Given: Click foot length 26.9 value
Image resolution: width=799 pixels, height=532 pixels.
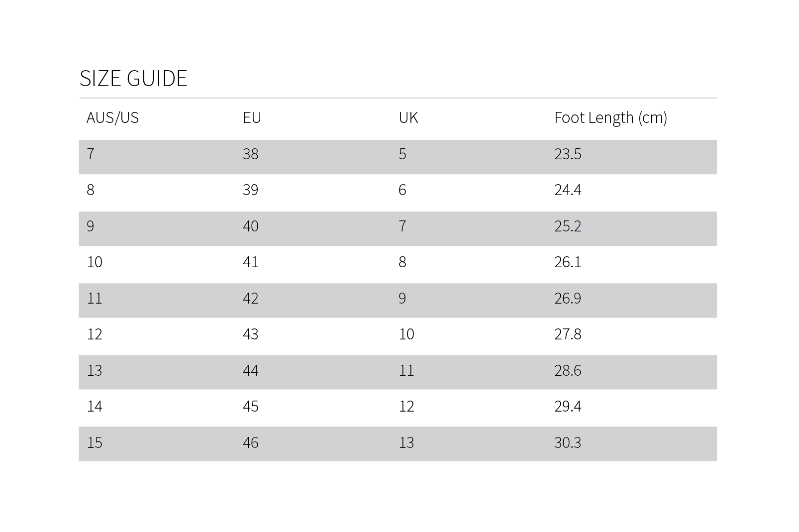Looking at the screenshot, I should point(568,299).
